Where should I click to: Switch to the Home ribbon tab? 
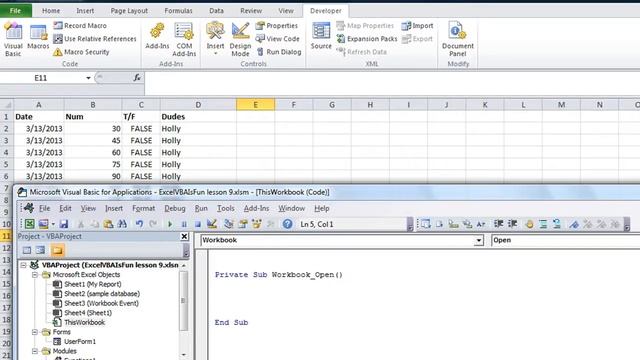51,11
